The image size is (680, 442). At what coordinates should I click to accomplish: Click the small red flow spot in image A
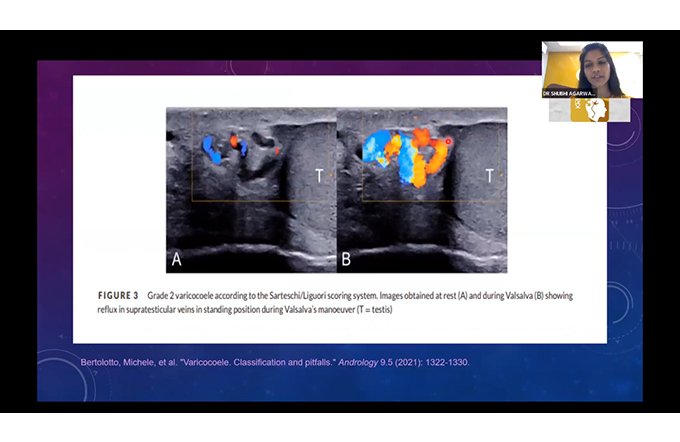click(x=236, y=143)
